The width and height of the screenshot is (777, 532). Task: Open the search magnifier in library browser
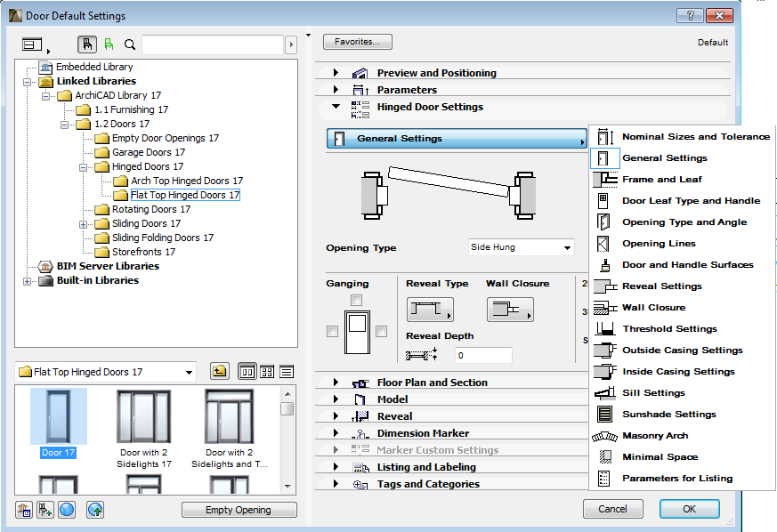coord(129,44)
